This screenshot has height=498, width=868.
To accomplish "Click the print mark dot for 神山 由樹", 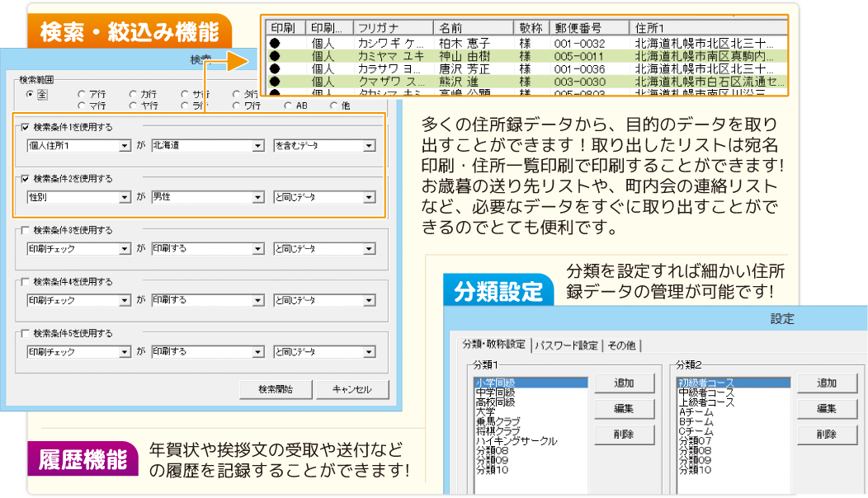I will [x=275, y=56].
